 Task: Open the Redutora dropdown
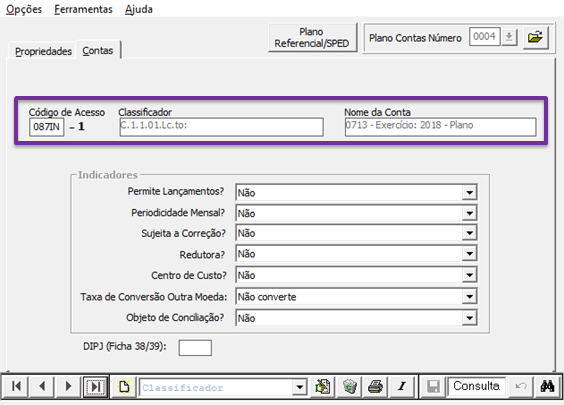point(469,254)
